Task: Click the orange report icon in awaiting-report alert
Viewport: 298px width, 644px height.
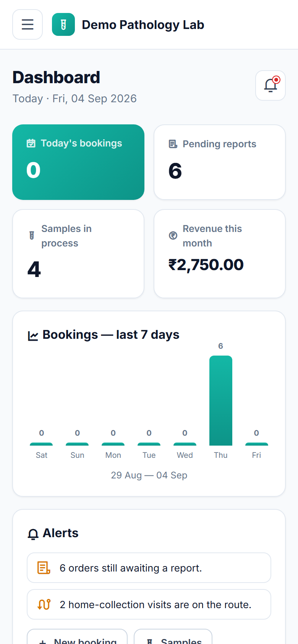Action: [44, 568]
